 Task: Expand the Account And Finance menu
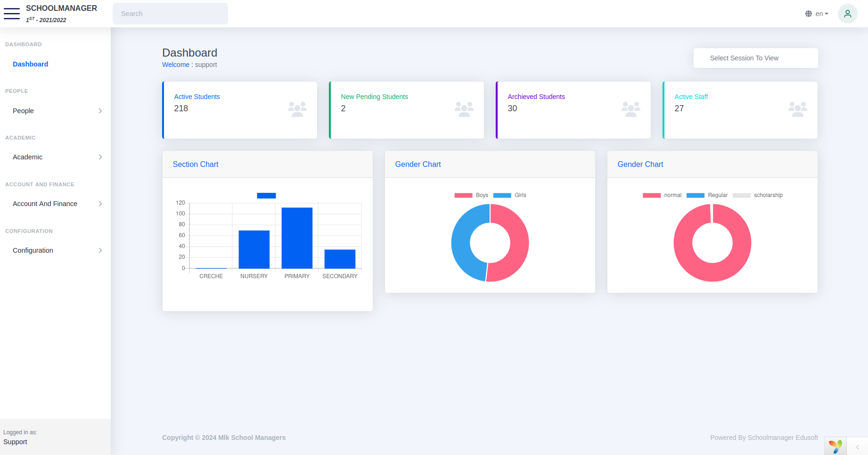click(56, 204)
